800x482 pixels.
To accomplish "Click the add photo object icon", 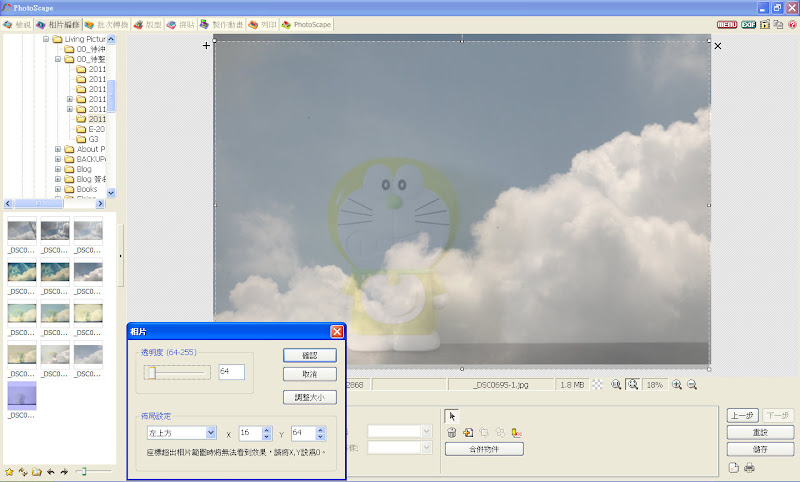I will [468, 433].
